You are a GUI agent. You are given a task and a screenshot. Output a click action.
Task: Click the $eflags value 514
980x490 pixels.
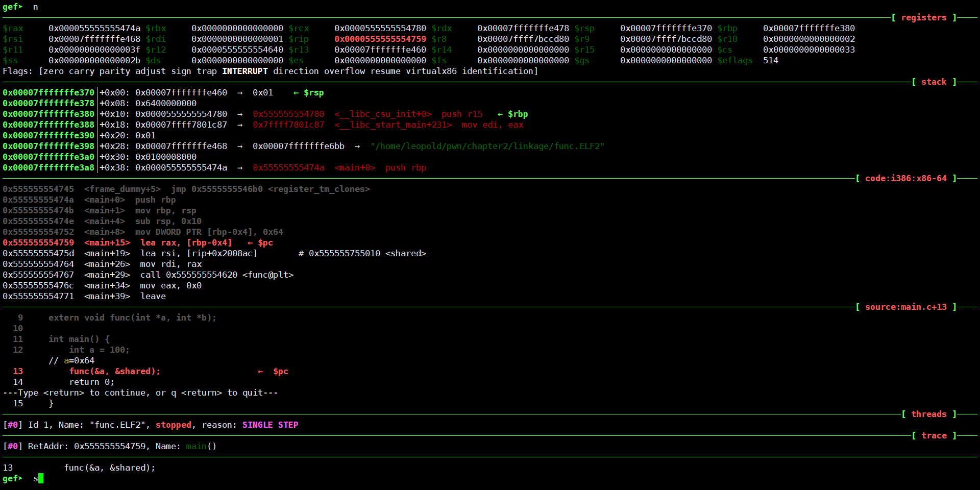click(x=771, y=60)
